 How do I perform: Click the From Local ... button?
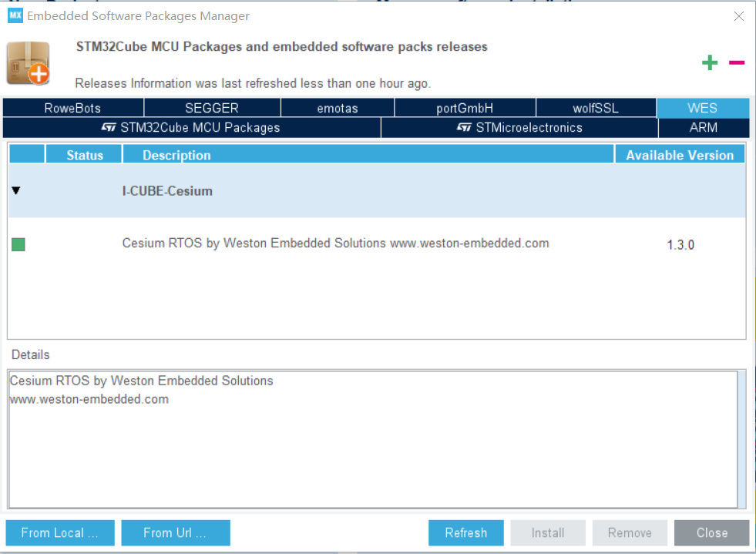[x=60, y=532]
